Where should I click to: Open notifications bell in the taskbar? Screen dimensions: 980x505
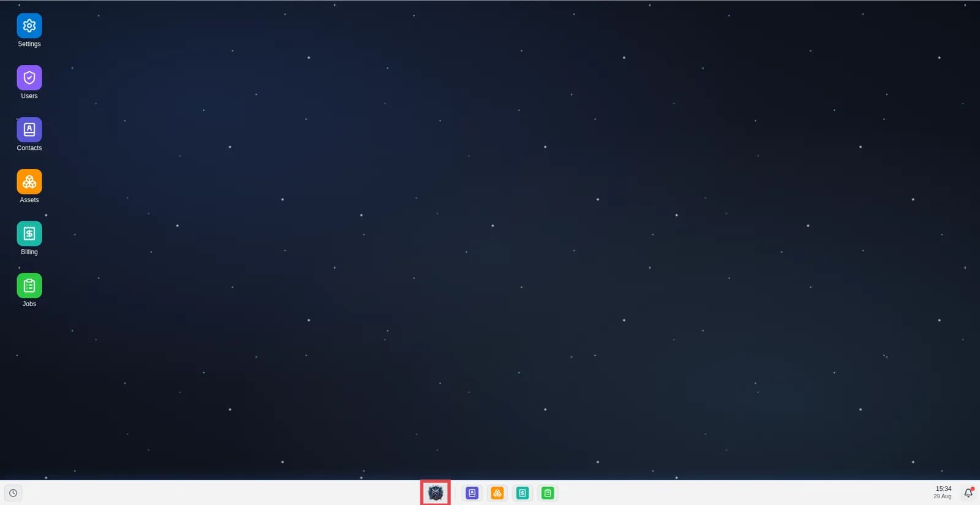pos(968,493)
